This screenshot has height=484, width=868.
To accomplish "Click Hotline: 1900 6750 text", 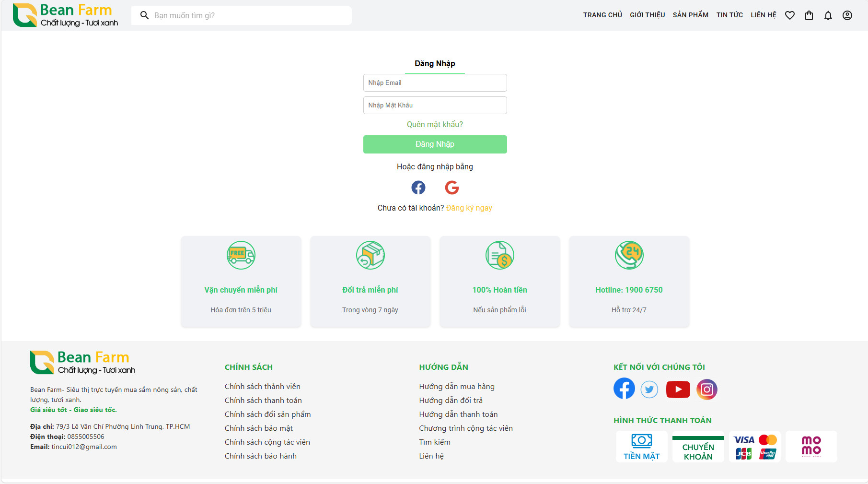I will point(629,290).
